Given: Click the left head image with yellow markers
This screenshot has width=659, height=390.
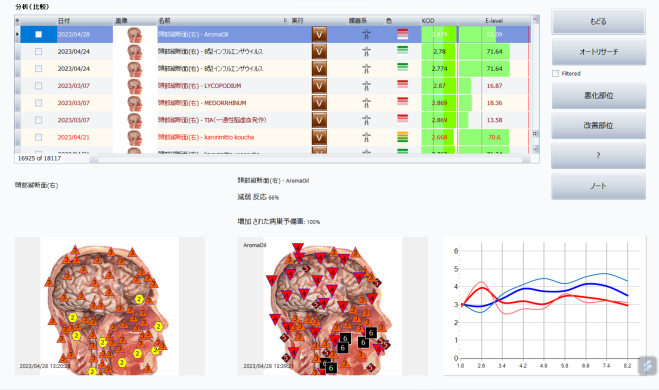Looking at the screenshot, I should pos(110,306).
